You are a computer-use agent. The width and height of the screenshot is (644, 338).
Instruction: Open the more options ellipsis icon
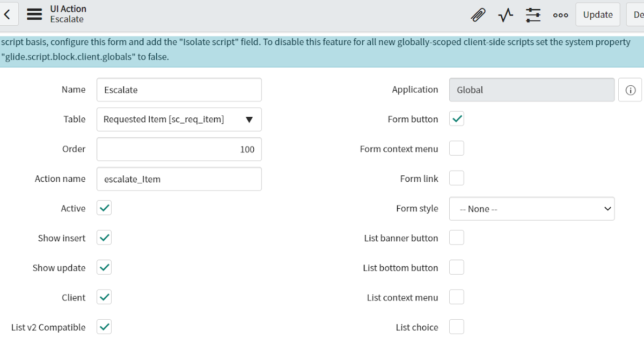(x=560, y=14)
